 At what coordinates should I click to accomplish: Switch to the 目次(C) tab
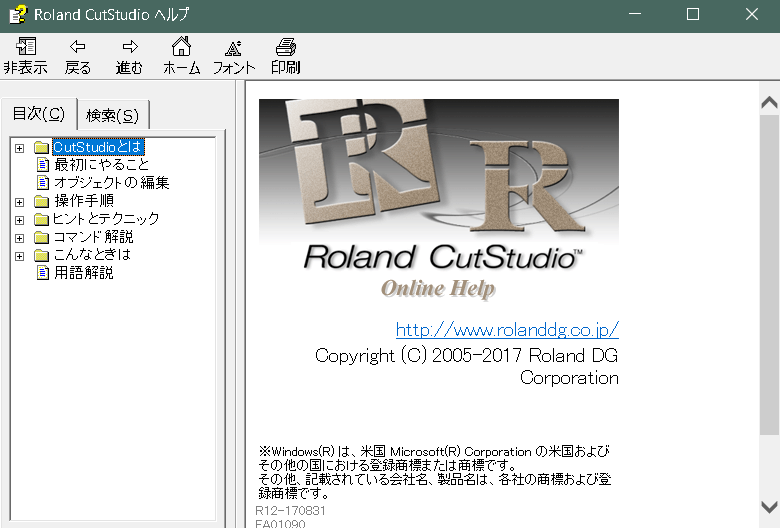tap(39, 114)
